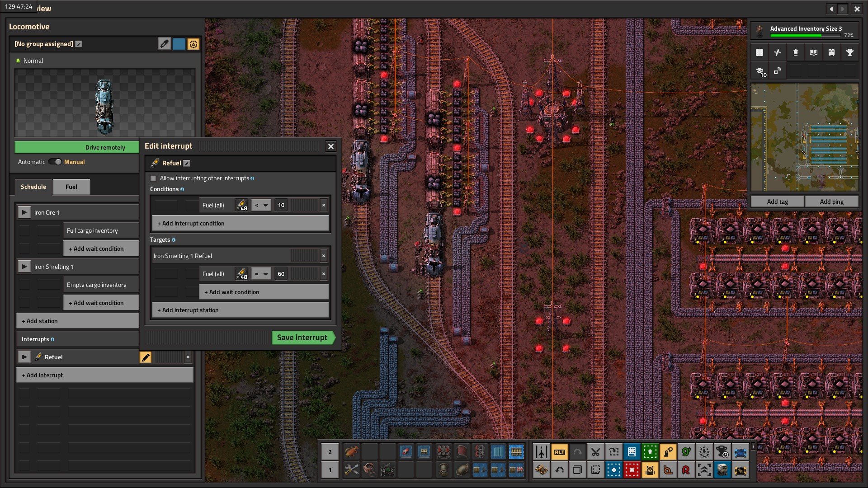Click play arrow next to Iron Ore 1

click(x=24, y=212)
